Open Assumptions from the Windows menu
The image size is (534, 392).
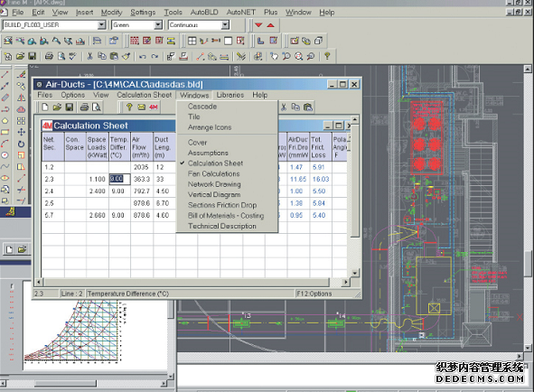pyautogui.click(x=208, y=153)
